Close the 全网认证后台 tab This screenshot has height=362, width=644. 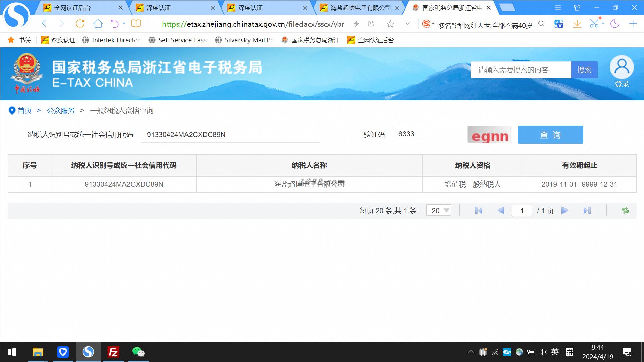pyautogui.click(x=121, y=8)
